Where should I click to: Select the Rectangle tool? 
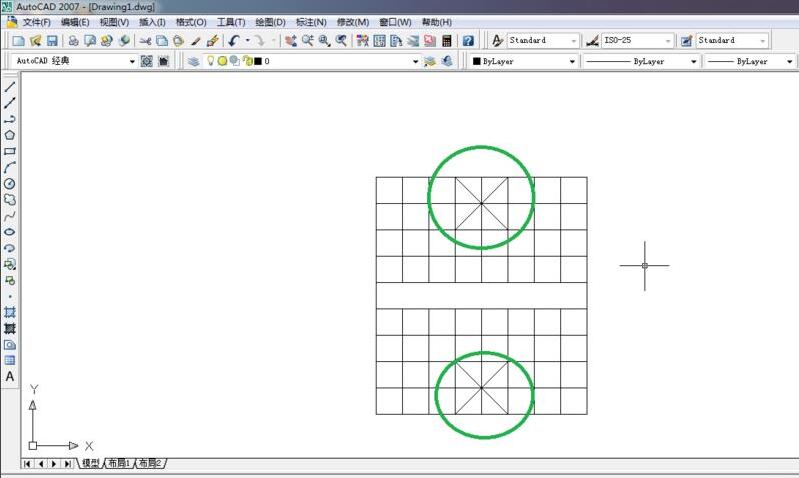click(x=10, y=151)
